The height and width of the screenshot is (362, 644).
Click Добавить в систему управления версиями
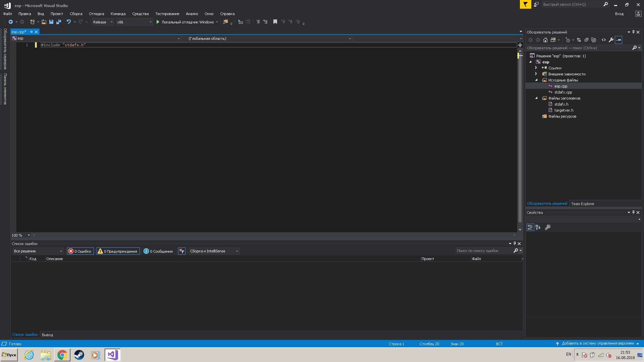598,344
